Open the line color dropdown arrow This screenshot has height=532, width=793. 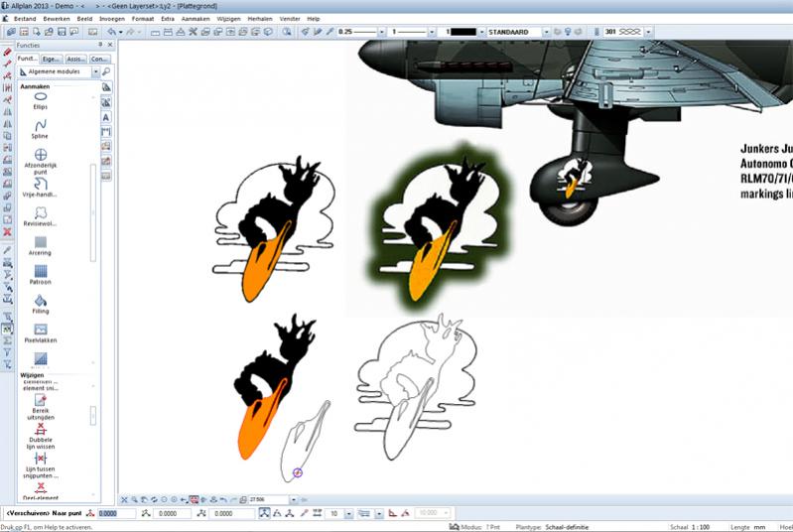(481, 32)
